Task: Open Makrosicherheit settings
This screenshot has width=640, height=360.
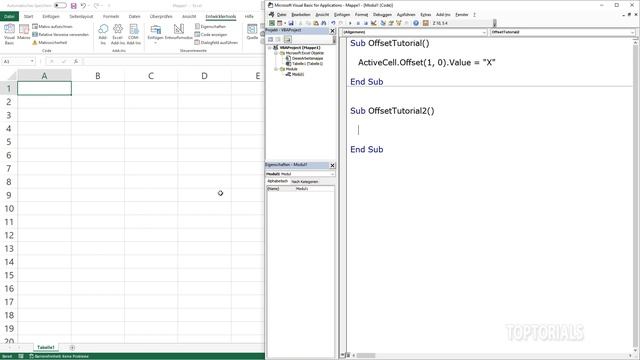Action: 50,42
